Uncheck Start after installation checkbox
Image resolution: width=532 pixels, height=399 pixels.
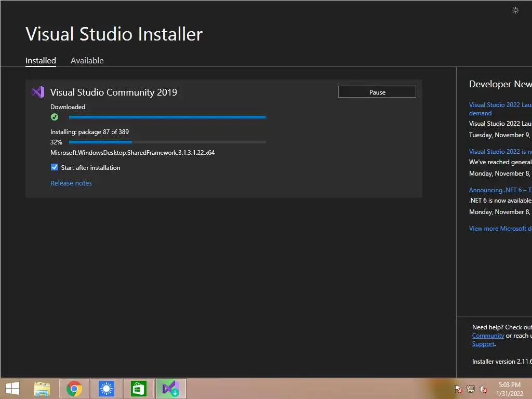(x=54, y=167)
